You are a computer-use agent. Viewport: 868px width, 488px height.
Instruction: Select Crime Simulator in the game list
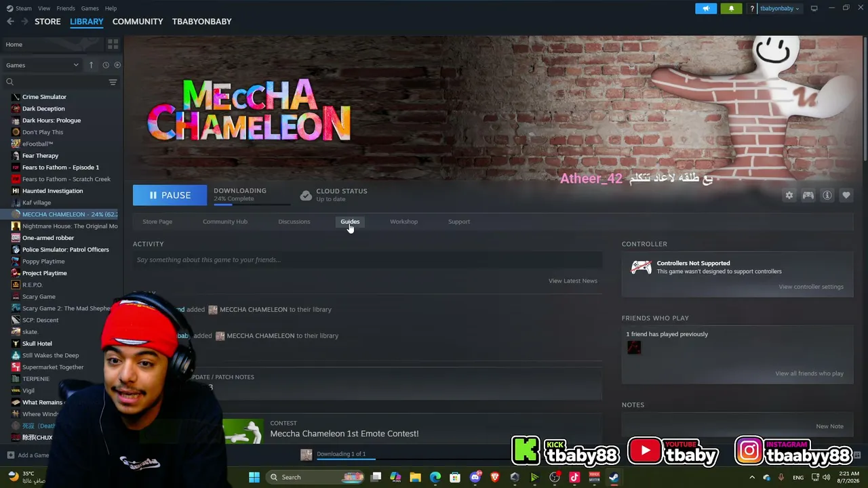click(x=44, y=97)
